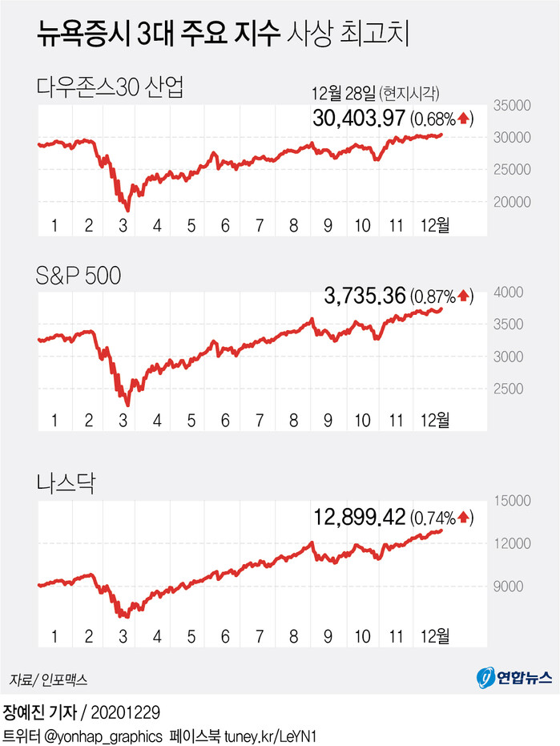The image size is (560, 746).
Task: Click the 35000 axis label on Dow chart
Action: coord(509,105)
